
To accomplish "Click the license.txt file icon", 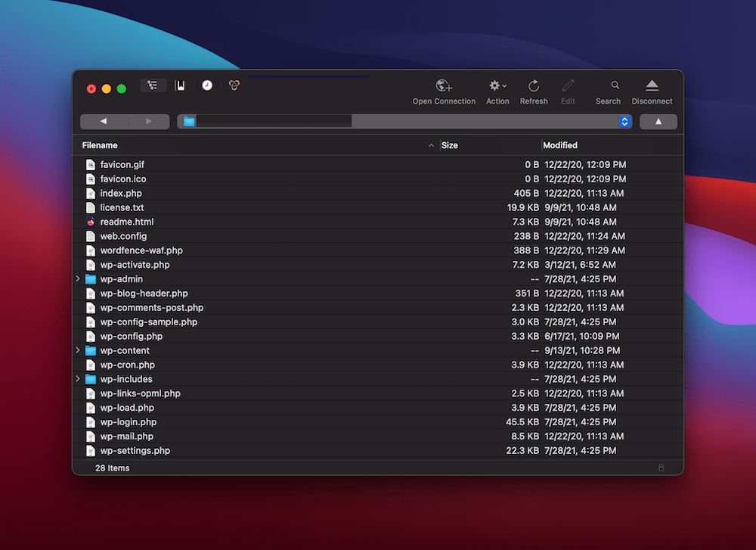I will pos(91,207).
